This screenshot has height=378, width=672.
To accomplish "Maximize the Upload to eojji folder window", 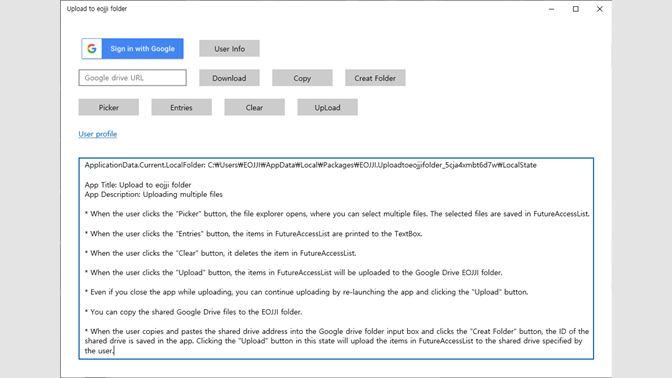I will click(576, 9).
